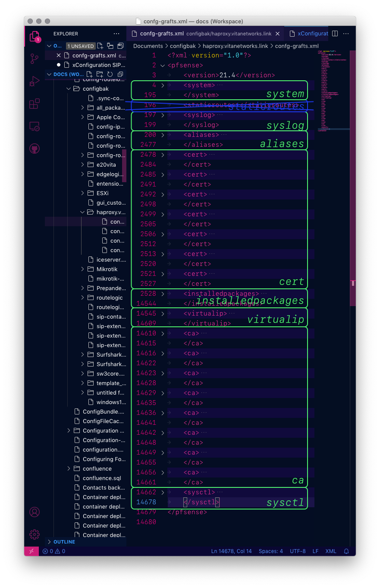Unfold the syslog element at line 197
The width and height of the screenshot is (380, 588).
163,115
